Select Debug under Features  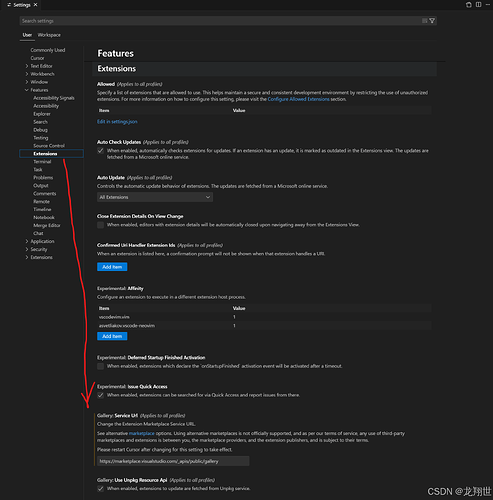pos(40,130)
